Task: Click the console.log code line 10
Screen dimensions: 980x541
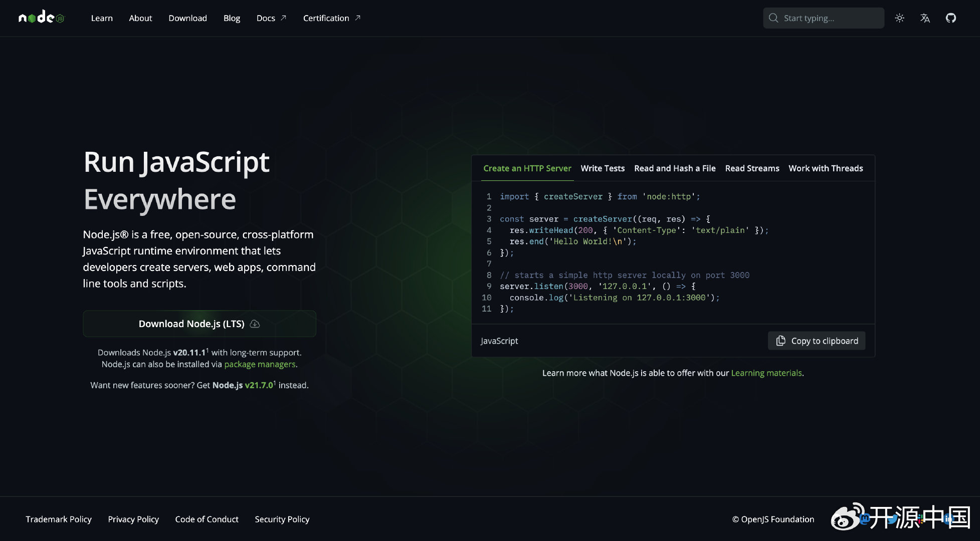Action: tap(615, 298)
